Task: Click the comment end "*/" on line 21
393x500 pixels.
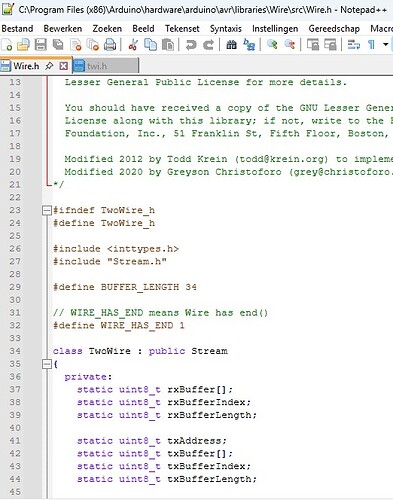Action: (59, 184)
